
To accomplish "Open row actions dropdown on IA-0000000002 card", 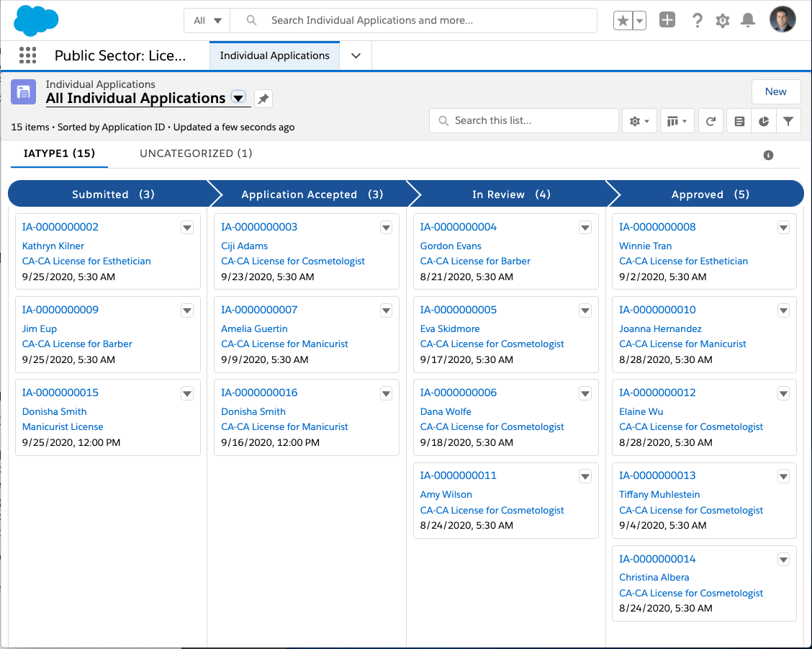I will [186, 227].
